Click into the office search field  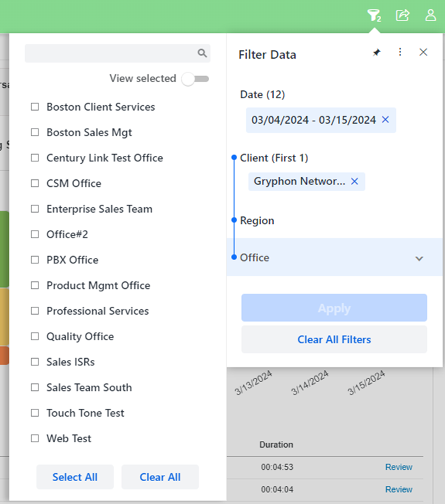click(x=118, y=53)
